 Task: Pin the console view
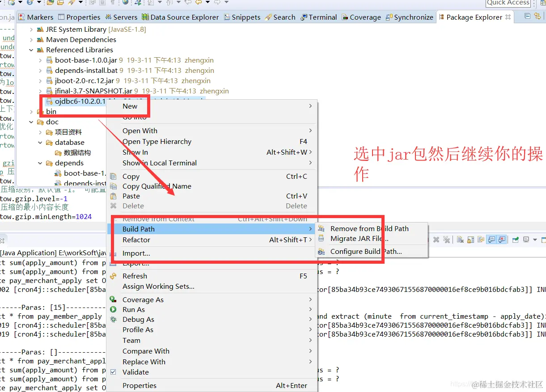click(516, 240)
